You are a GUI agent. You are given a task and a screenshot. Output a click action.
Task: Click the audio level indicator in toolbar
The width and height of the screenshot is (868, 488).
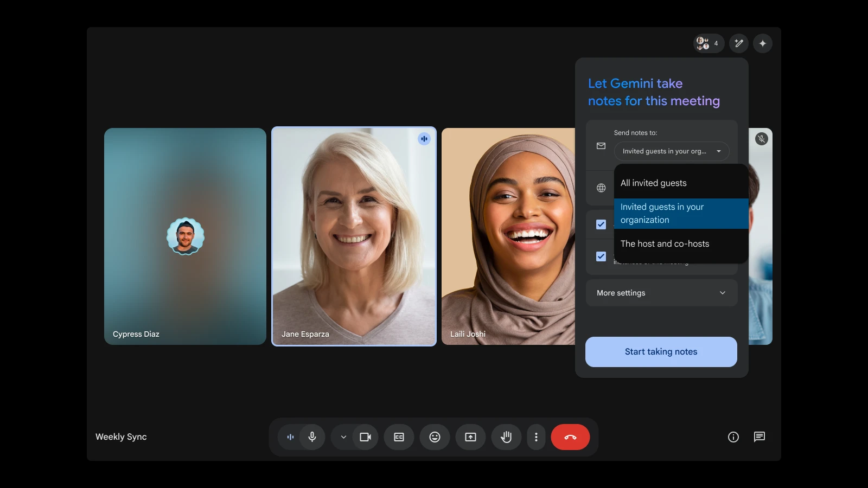pyautogui.click(x=290, y=437)
